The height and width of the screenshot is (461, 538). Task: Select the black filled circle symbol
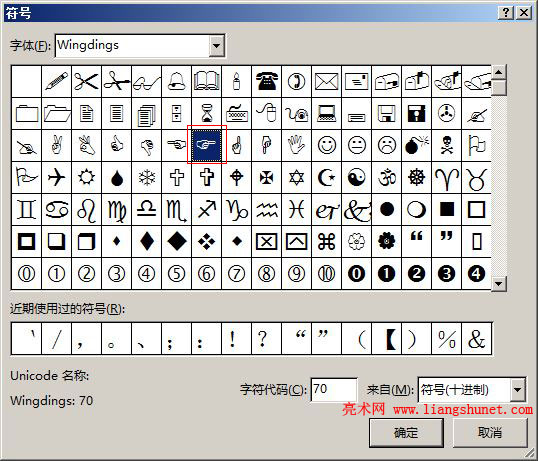click(387, 209)
